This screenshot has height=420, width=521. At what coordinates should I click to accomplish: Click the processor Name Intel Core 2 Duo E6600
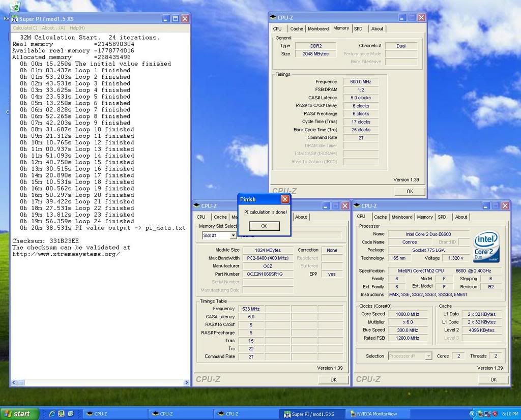[428, 234]
